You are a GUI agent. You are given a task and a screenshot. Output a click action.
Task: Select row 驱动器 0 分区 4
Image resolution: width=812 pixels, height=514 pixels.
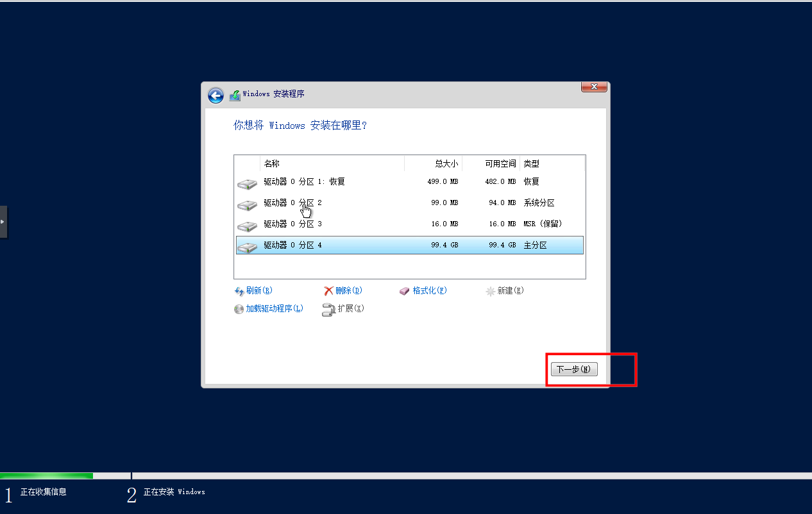pyautogui.click(x=410, y=245)
